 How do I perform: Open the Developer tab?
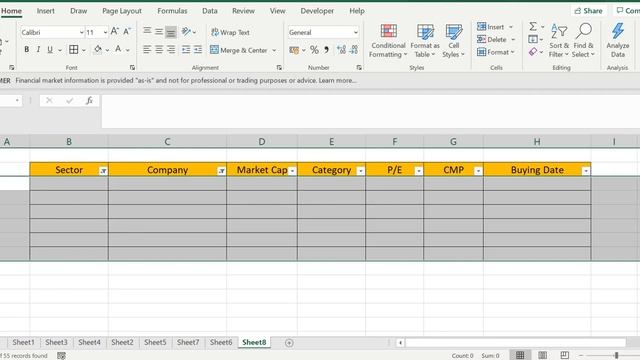(317, 11)
